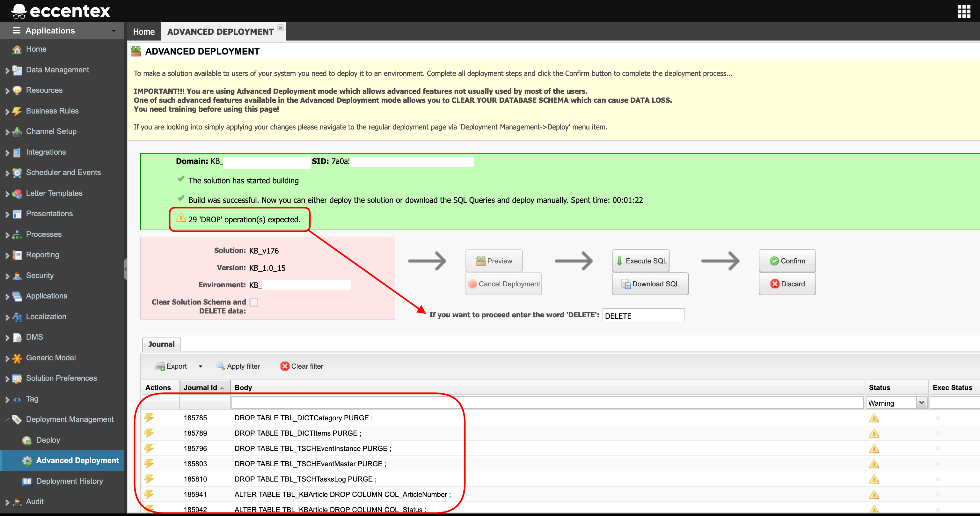Click the Integrations icon
The height and width of the screenshot is (516, 980).
click(x=17, y=152)
